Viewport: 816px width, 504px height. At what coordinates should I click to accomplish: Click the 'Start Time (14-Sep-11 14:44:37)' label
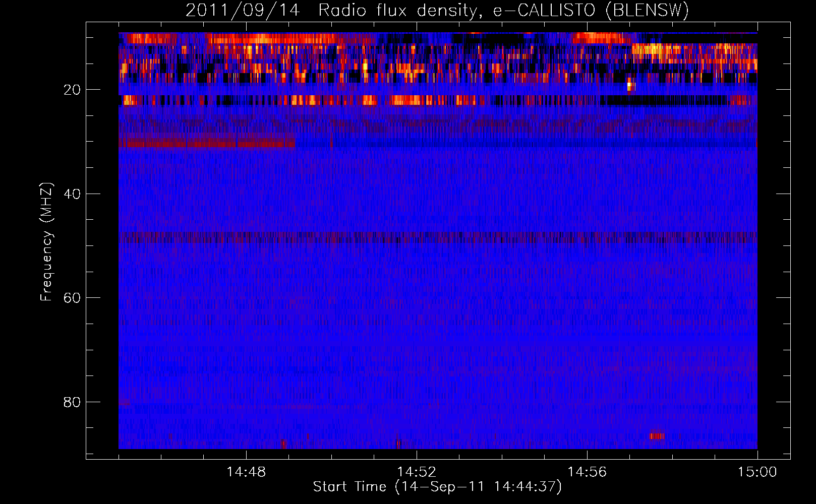437,487
